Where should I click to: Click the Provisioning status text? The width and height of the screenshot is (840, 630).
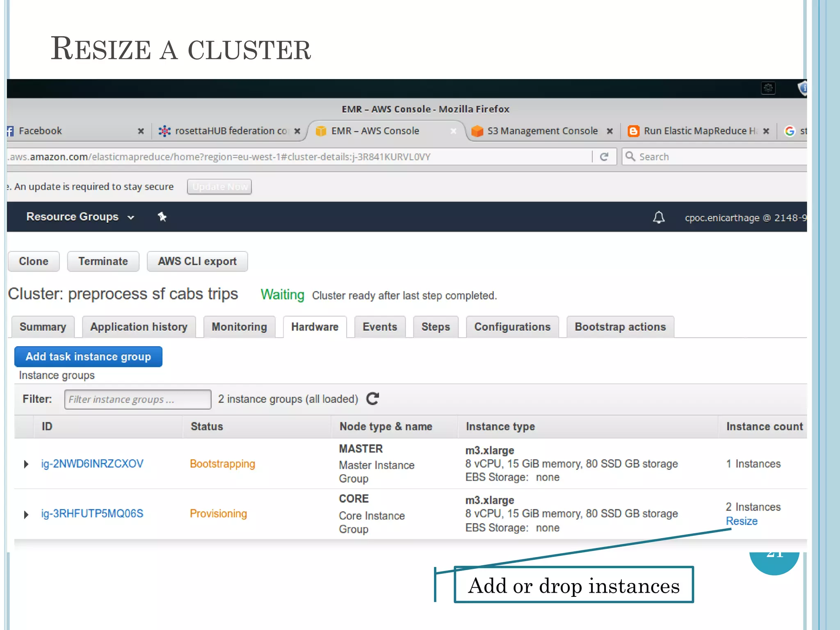click(x=219, y=514)
